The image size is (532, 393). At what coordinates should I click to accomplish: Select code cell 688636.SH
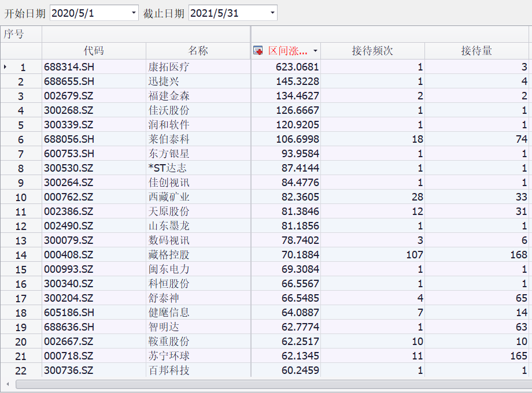(x=94, y=327)
